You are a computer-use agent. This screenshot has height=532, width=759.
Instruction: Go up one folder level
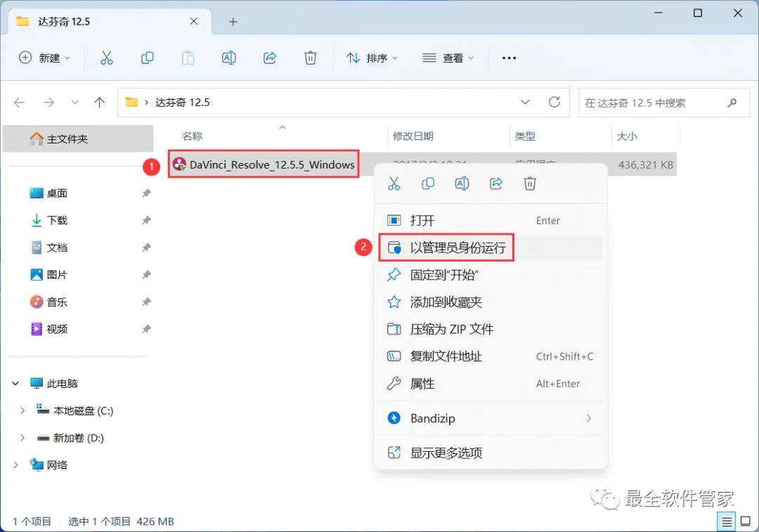[99, 102]
